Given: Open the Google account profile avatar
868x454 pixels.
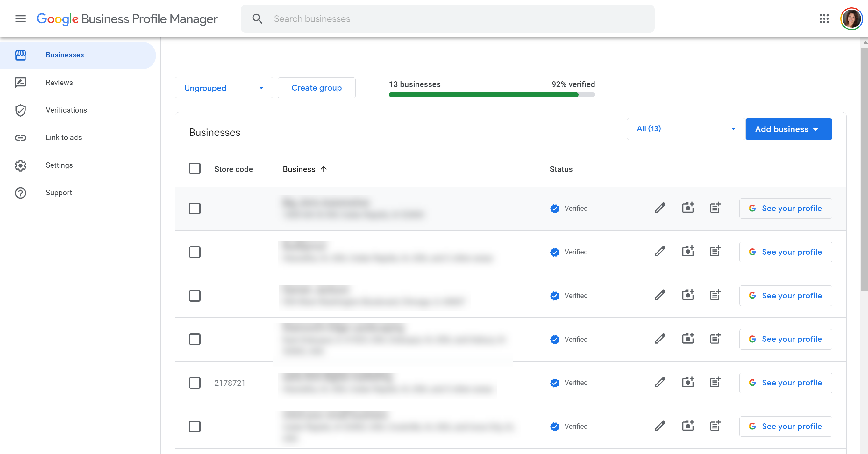Looking at the screenshot, I should (851, 18).
